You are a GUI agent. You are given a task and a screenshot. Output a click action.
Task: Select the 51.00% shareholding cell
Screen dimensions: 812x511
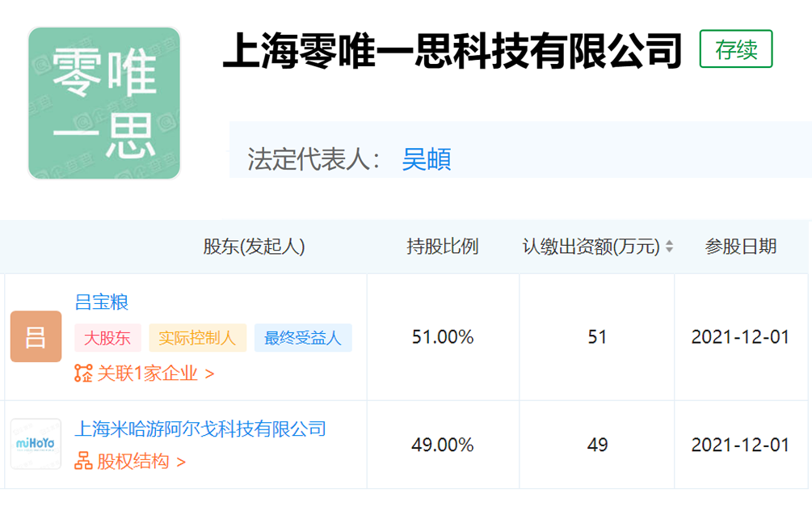tap(443, 337)
